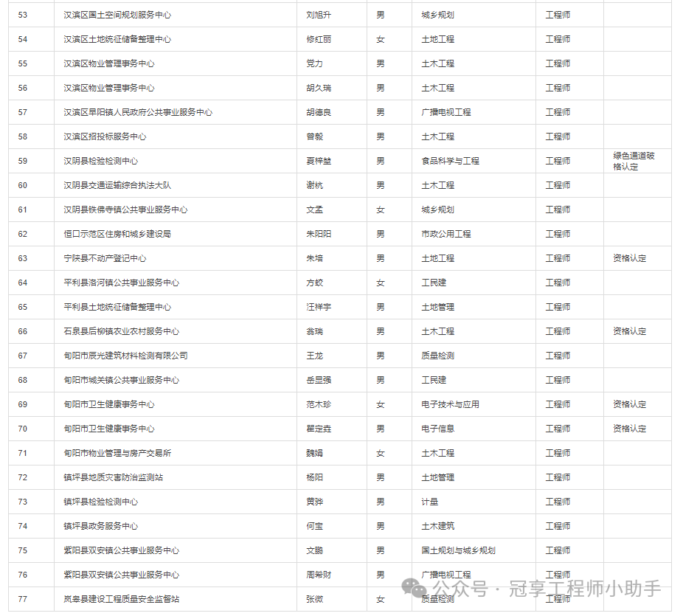Click unit cell 汉滨区招投标服务中心
Viewport: 683px width, 616px height.
coord(105,136)
